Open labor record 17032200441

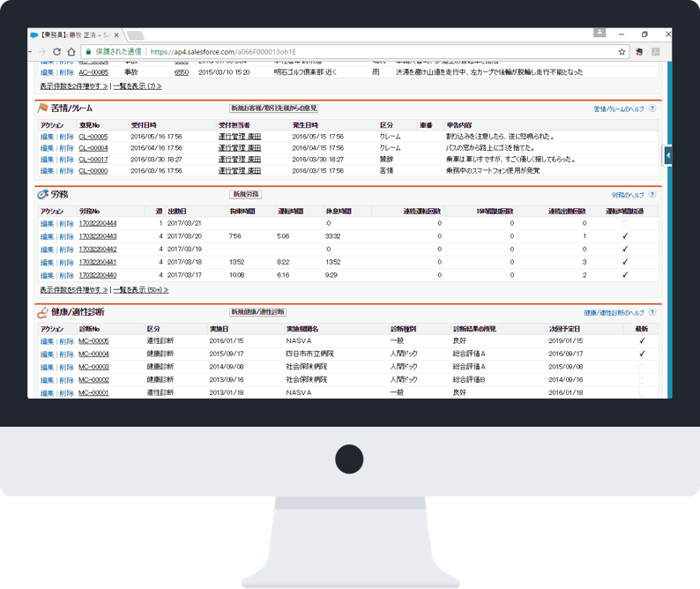(x=98, y=262)
